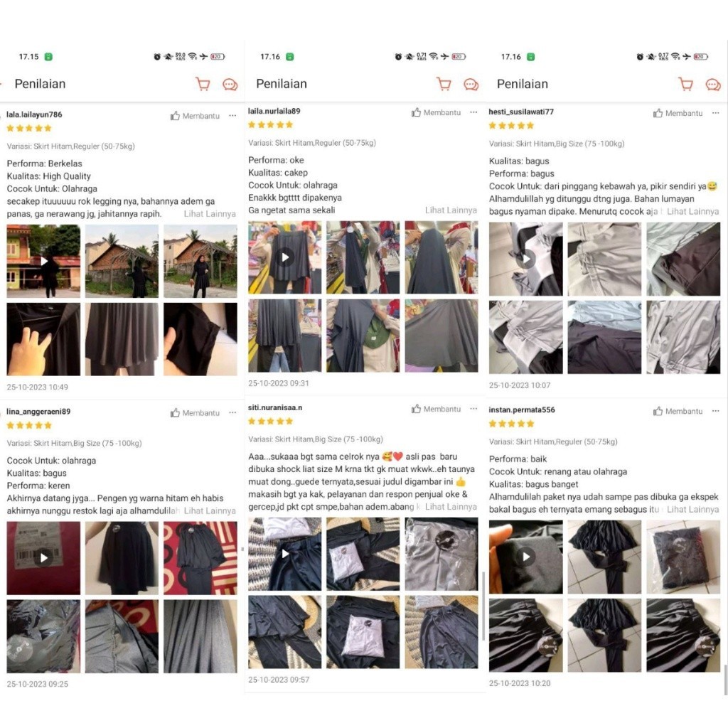Screen dimensions: 728x728
Task: Open the username lina_anggeraeni89
Action: 38,412
